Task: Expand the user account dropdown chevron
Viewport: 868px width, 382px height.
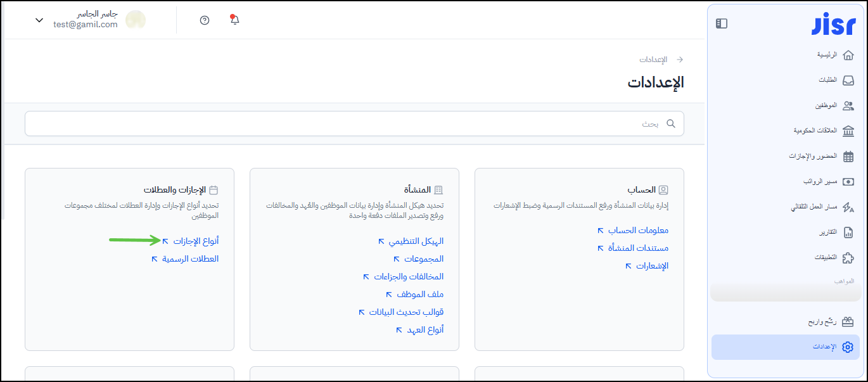Action: 39,20
